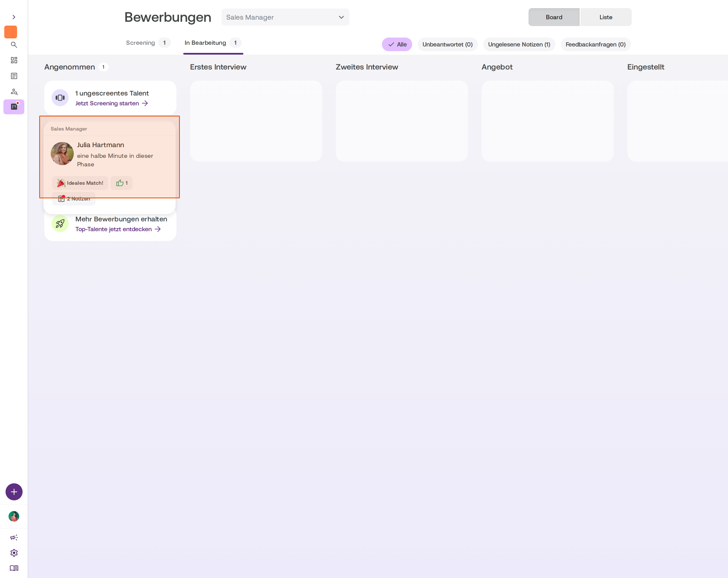Open the help book icon
Image resolution: width=728 pixels, height=578 pixels.
(14, 568)
